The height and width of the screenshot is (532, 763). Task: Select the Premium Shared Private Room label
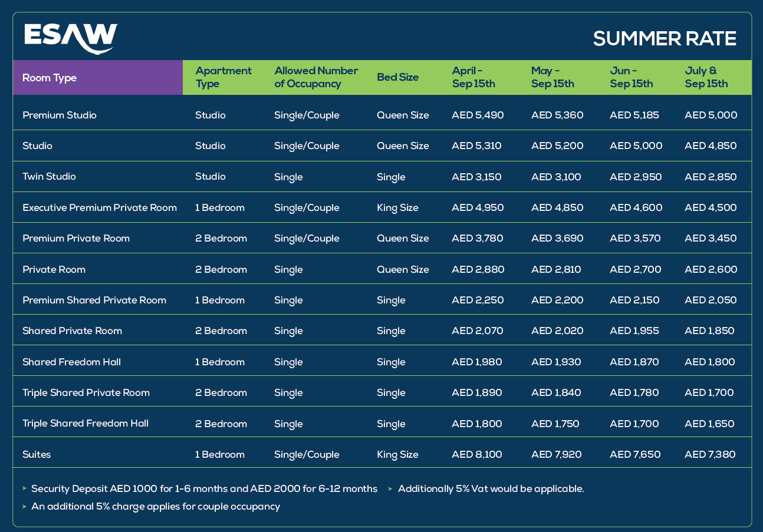click(x=94, y=300)
